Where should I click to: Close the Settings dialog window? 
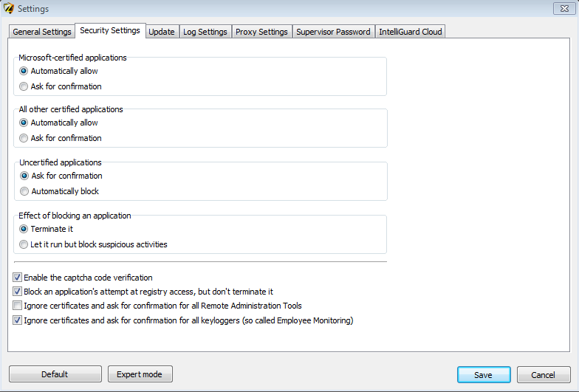click(x=563, y=8)
